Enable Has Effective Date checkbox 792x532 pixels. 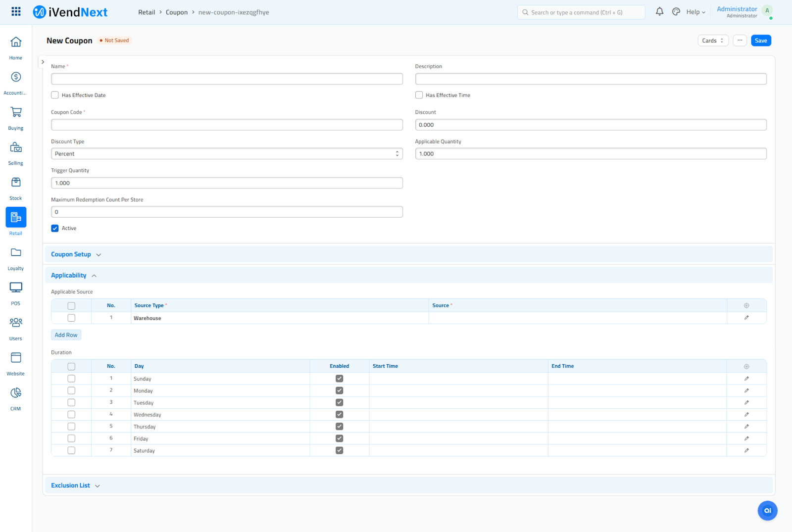pos(55,95)
